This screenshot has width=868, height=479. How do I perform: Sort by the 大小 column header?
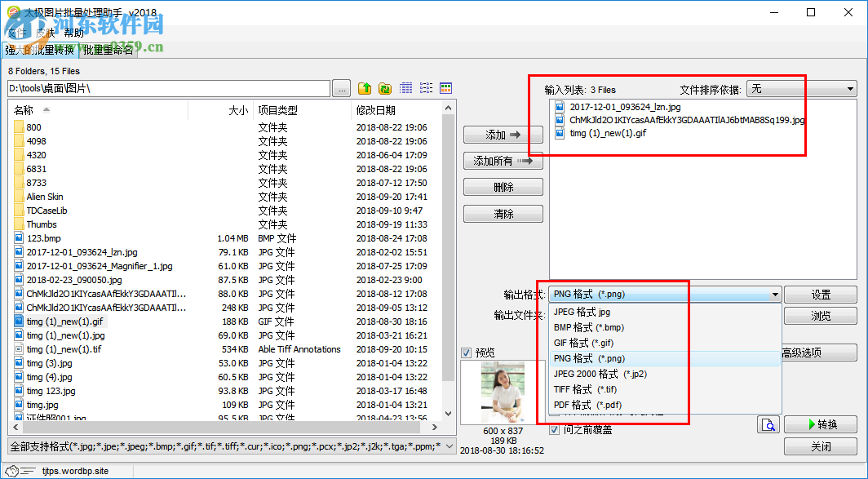point(221,110)
